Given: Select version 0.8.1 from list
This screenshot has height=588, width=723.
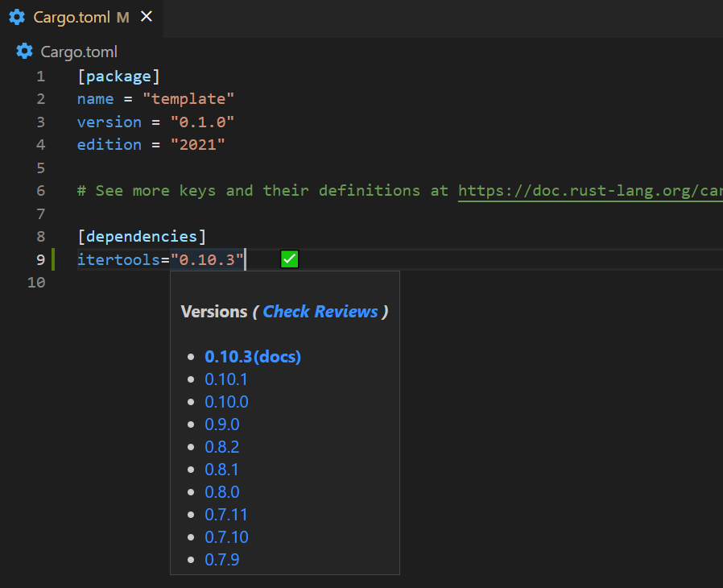Looking at the screenshot, I should (x=221, y=470).
